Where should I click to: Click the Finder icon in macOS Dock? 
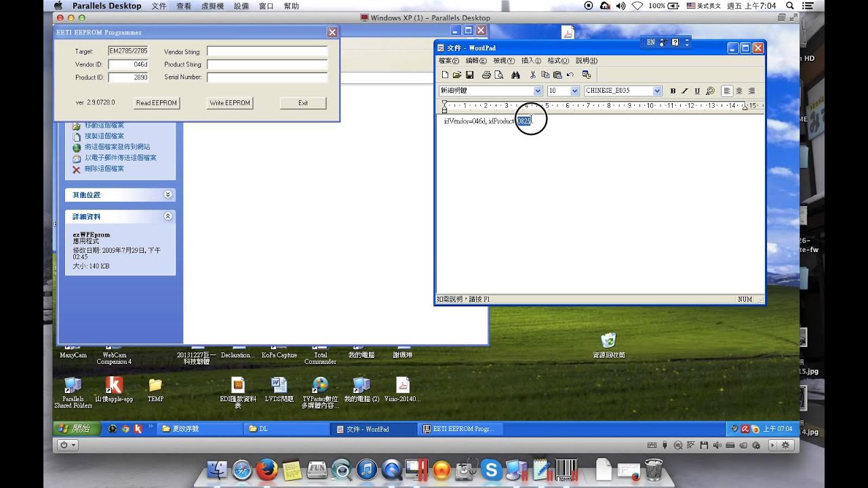point(217,469)
